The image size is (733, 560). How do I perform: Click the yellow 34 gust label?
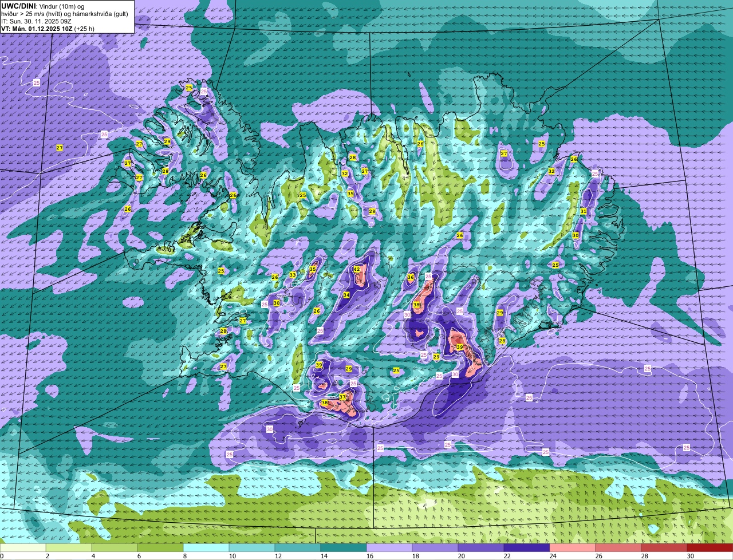[346, 295]
